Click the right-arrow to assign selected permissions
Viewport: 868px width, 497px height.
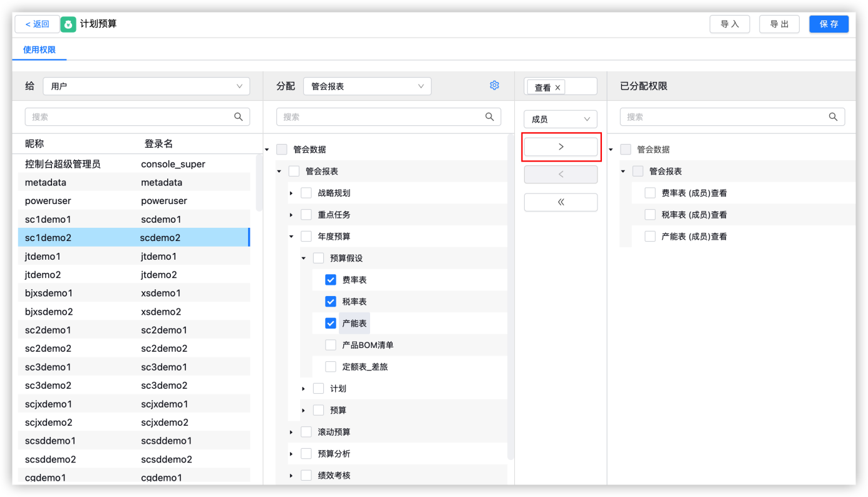point(561,146)
